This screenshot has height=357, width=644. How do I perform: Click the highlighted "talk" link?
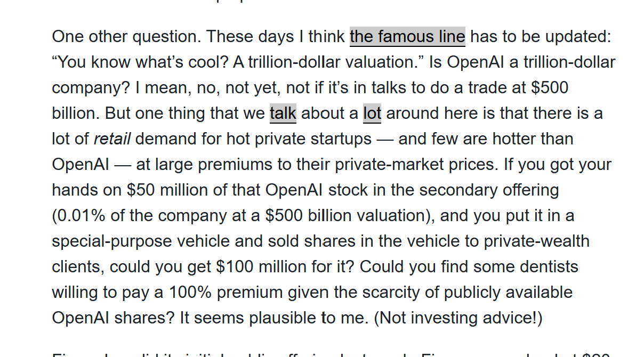(x=283, y=113)
